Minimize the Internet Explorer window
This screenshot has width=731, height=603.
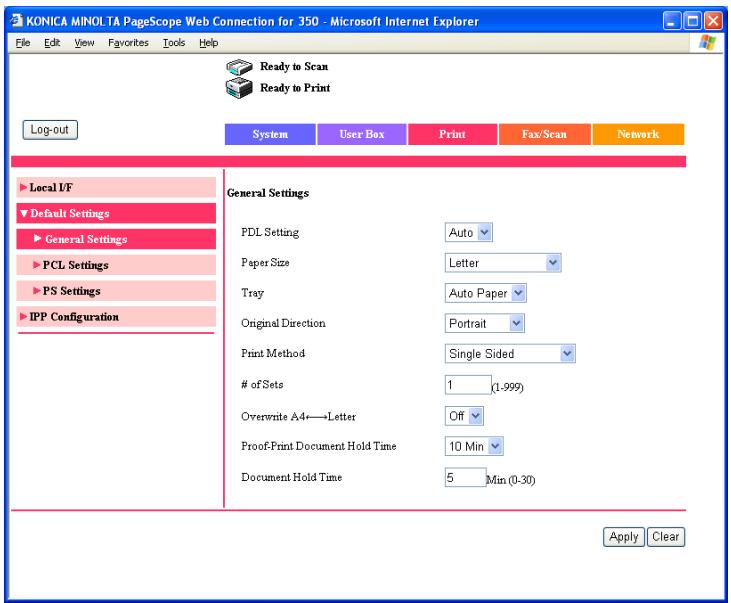pos(672,21)
